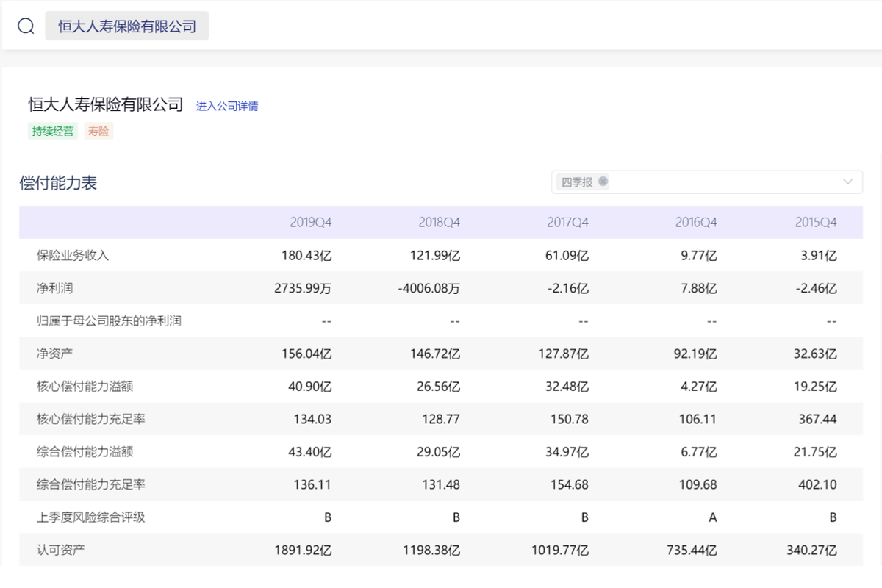Click the -2.16亿 net profit value

[568, 288]
